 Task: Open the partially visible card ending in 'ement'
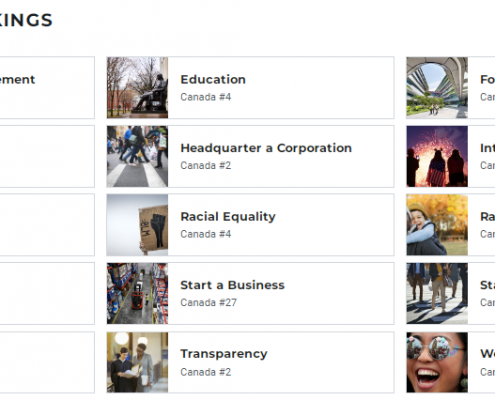(47, 88)
